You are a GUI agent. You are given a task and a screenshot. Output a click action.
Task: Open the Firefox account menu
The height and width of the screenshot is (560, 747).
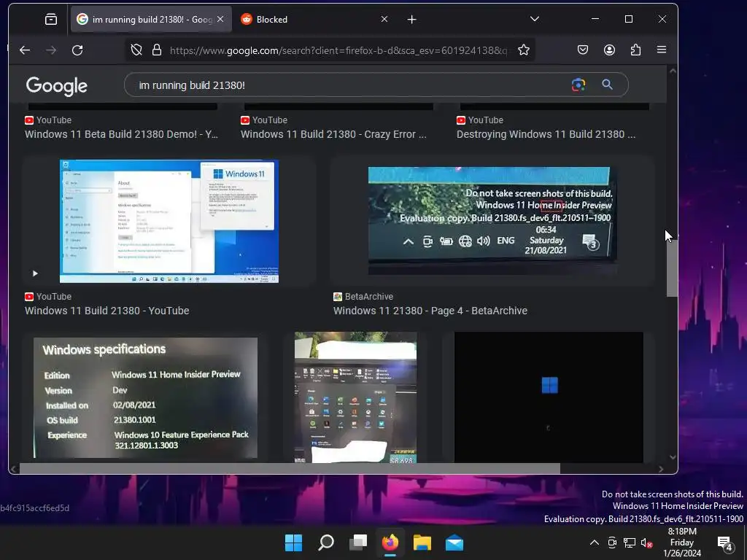(609, 50)
